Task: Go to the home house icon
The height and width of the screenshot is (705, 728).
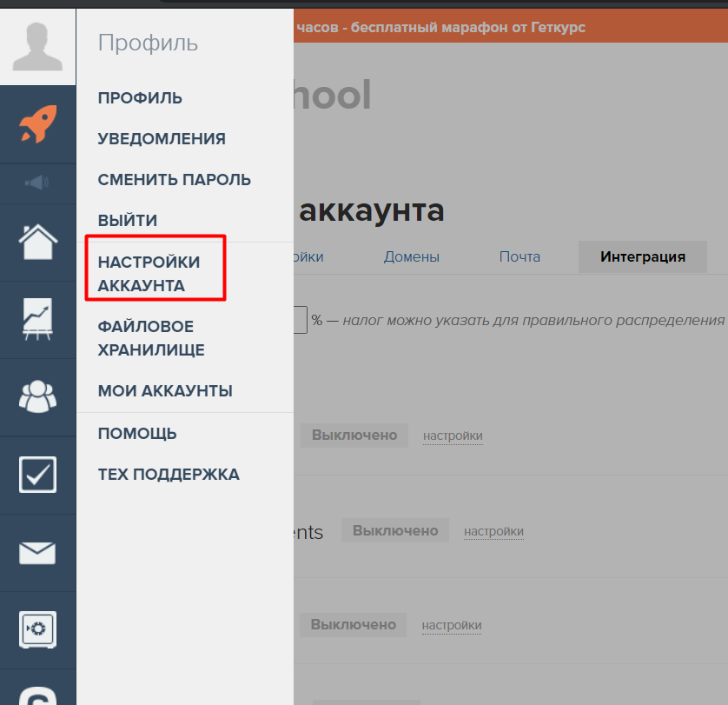Action: 38,242
